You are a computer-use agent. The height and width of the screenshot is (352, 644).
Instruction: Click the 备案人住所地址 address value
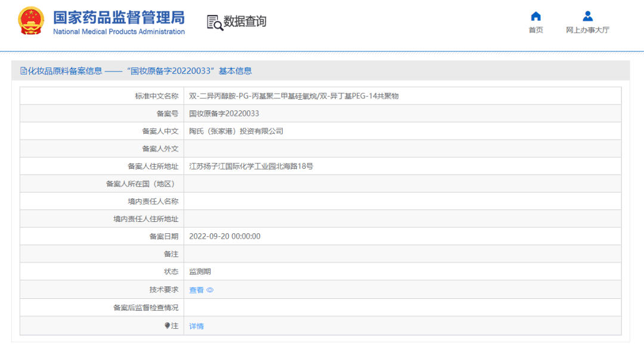[250, 166]
